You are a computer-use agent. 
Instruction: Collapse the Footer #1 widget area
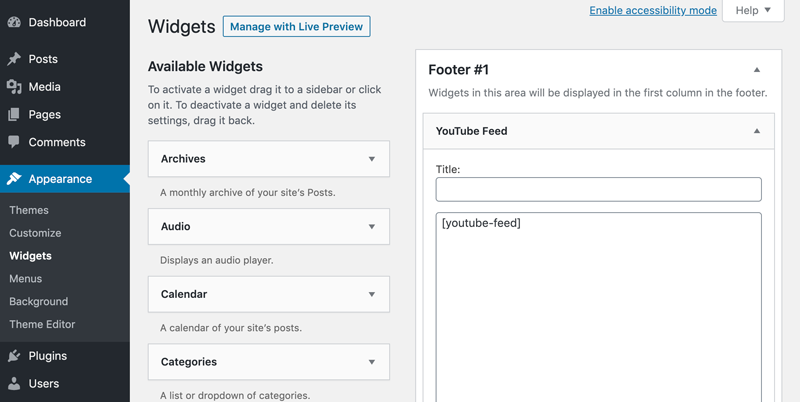click(757, 70)
